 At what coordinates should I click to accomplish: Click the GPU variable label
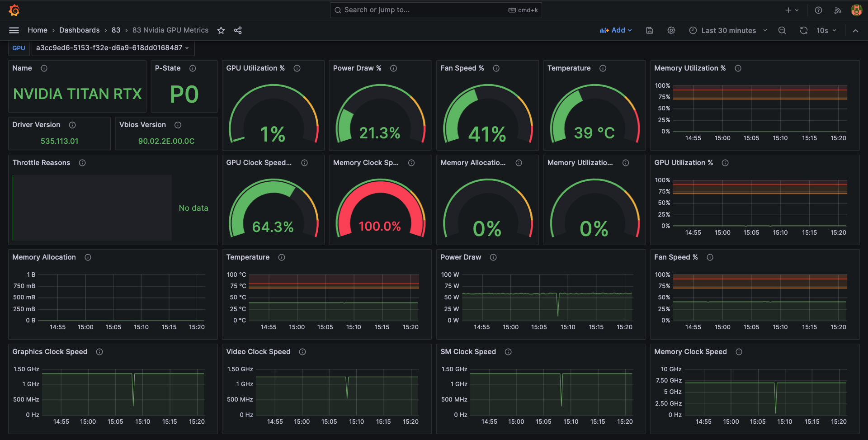19,48
